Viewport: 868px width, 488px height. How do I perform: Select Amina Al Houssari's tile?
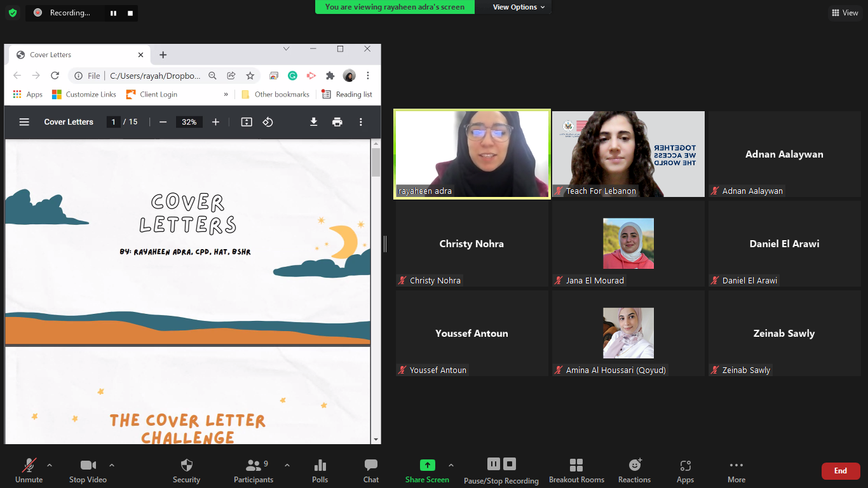coord(628,333)
